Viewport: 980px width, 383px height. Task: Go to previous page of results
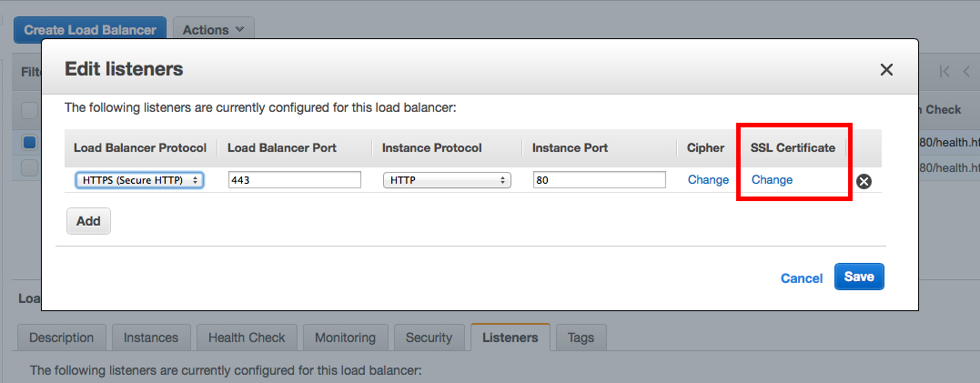point(967,71)
